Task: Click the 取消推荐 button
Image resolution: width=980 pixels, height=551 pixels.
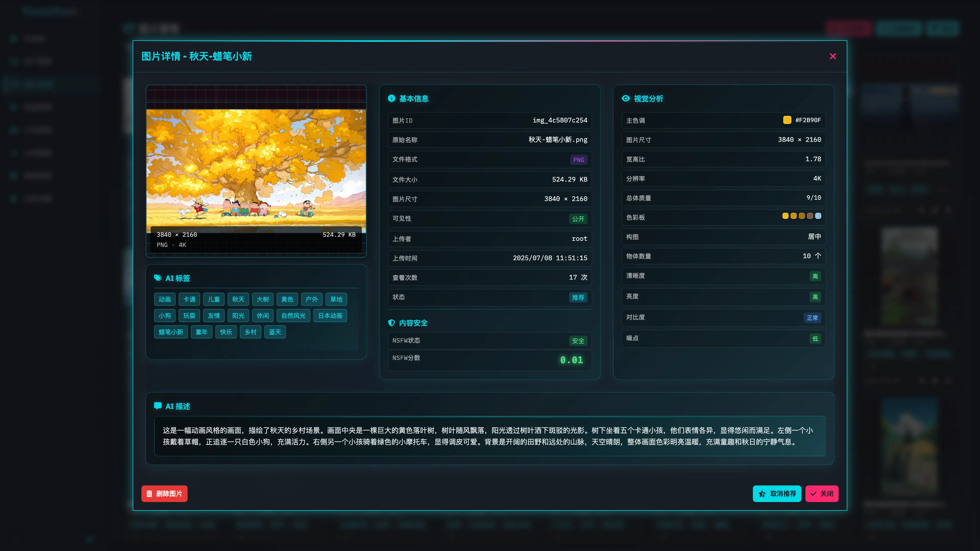Action: (777, 494)
